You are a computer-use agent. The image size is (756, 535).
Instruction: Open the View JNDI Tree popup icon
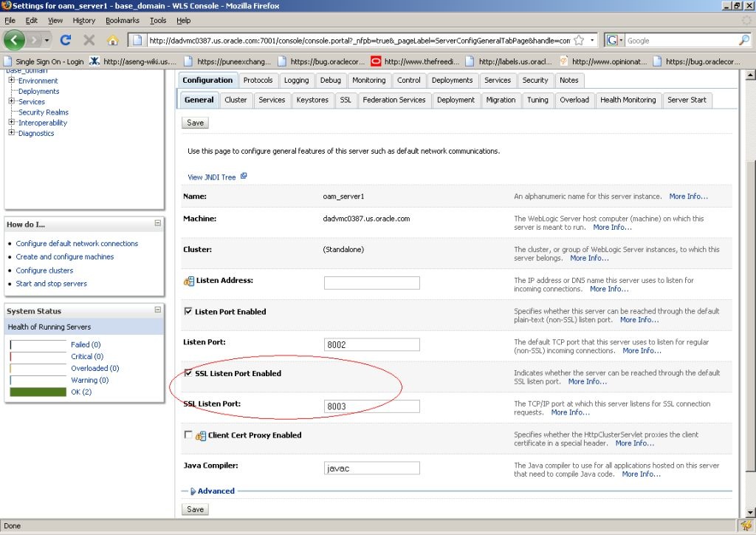tap(244, 176)
